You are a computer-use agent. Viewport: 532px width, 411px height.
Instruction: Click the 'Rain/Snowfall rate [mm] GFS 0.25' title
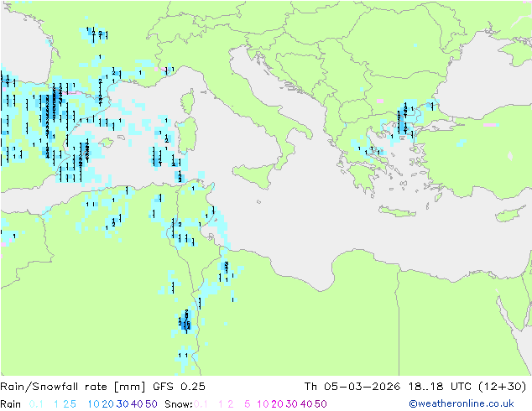[x=102, y=387]
